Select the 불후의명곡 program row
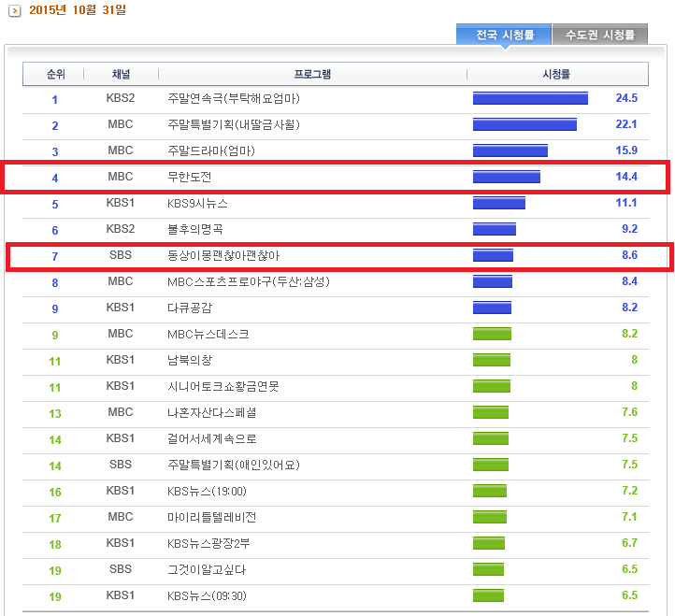675x616 pixels. click(194, 229)
